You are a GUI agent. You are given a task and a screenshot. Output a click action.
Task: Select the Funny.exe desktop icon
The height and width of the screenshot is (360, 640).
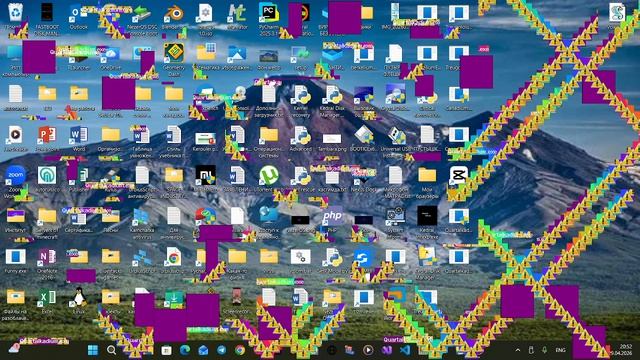click(x=16, y=257)
